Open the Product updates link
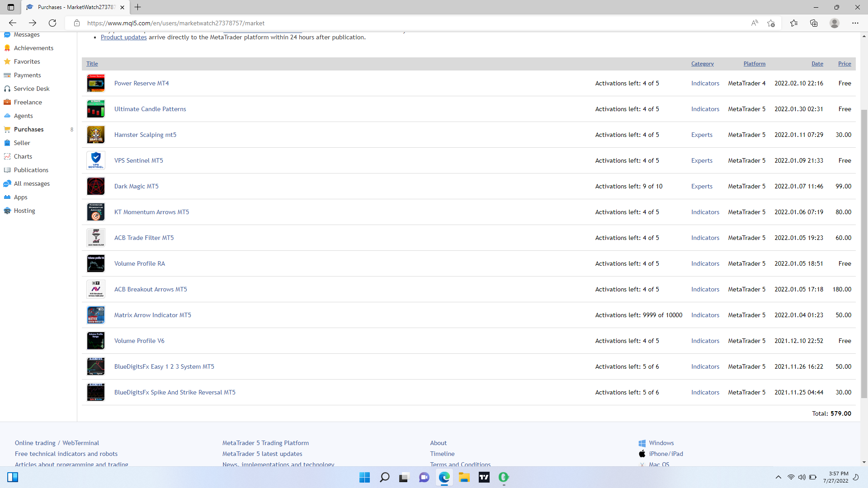868x488 pixels. pyautogui.click(x=123, y=37)
